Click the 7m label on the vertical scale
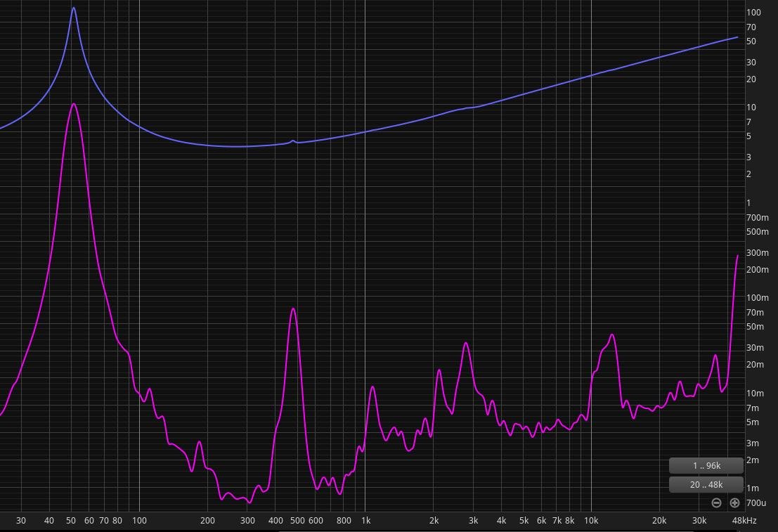 [752, 408]
